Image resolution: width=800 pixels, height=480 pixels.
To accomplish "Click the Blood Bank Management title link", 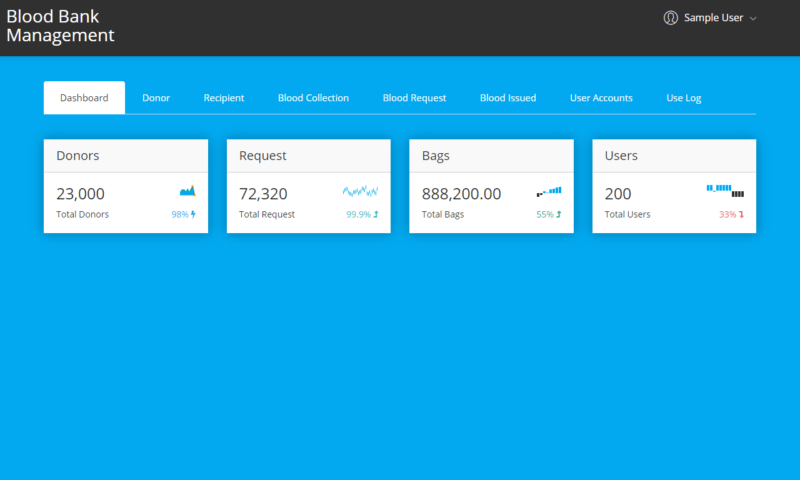I will tap(60, 26).
